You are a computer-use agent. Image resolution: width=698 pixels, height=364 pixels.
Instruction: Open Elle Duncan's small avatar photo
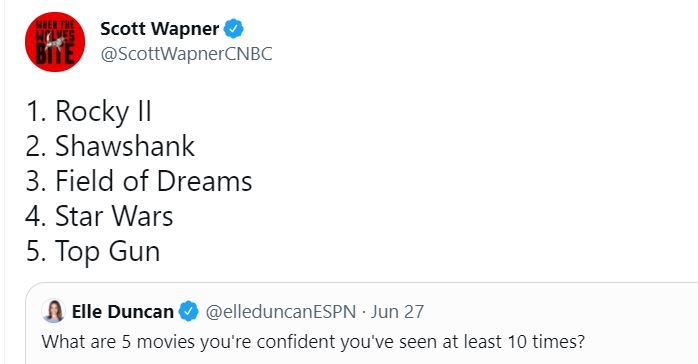tap(53, 311)
